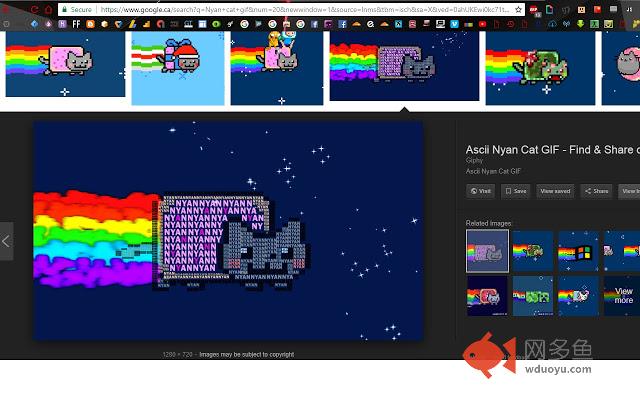Image resolution: width=640 pixels, height=400 pixels.
Task: Open the blue Facebook bookmark
Action: pyautogui.click(x=342, y=24)
